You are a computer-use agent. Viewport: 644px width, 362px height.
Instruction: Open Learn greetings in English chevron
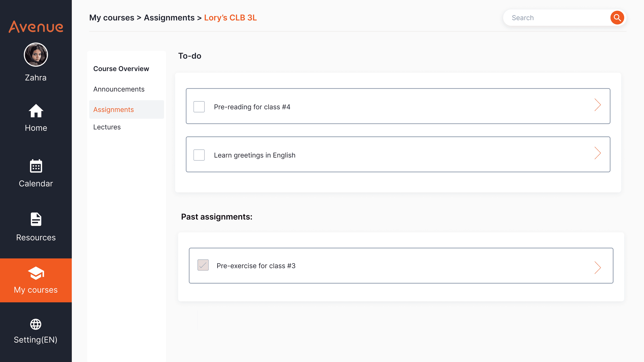[x=597, y=153]
